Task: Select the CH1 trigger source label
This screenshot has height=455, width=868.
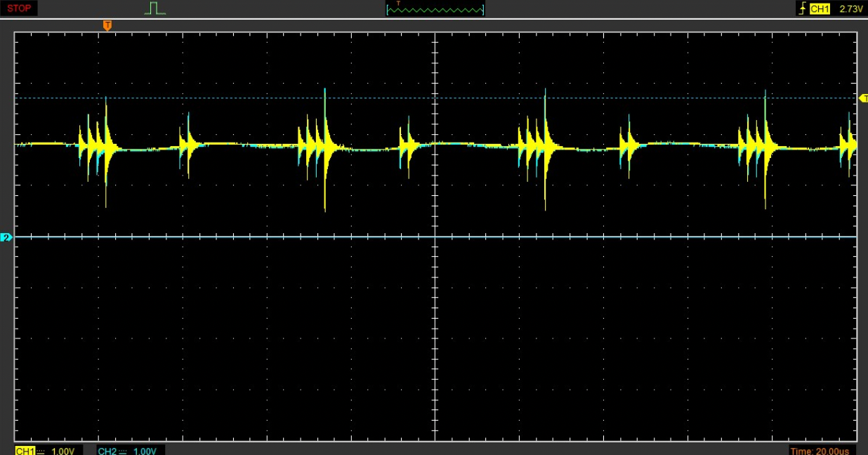Action: pos(820,8)
